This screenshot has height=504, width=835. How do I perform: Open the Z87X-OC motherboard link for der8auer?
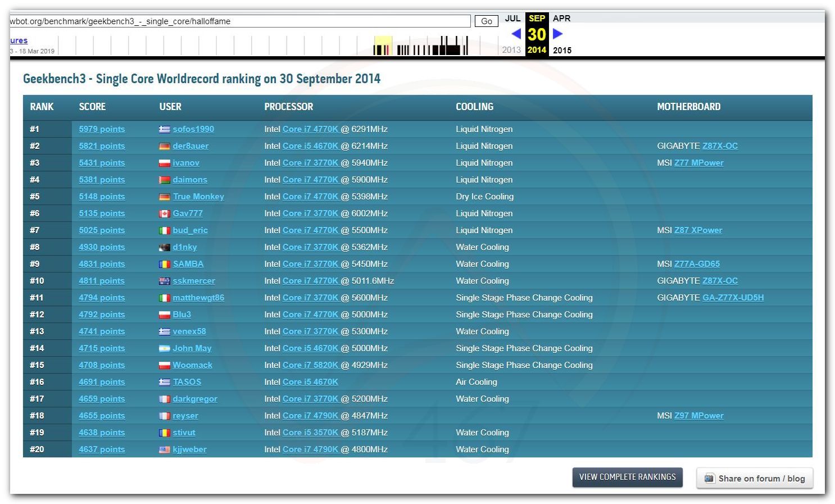click(x=720, y=146)
